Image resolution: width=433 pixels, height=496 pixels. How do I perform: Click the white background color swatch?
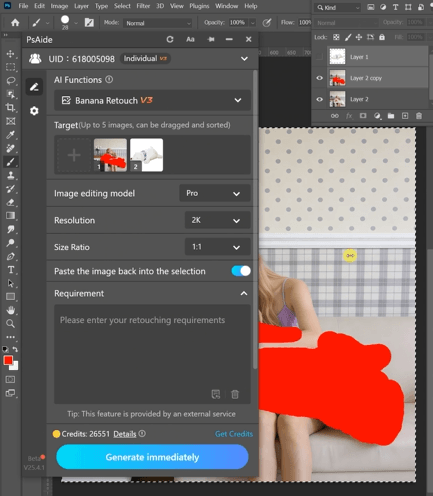[x=15, y=366]
